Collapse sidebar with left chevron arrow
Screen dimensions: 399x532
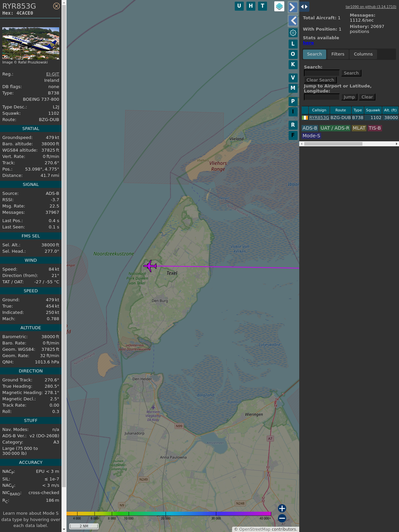coord(293,21)
